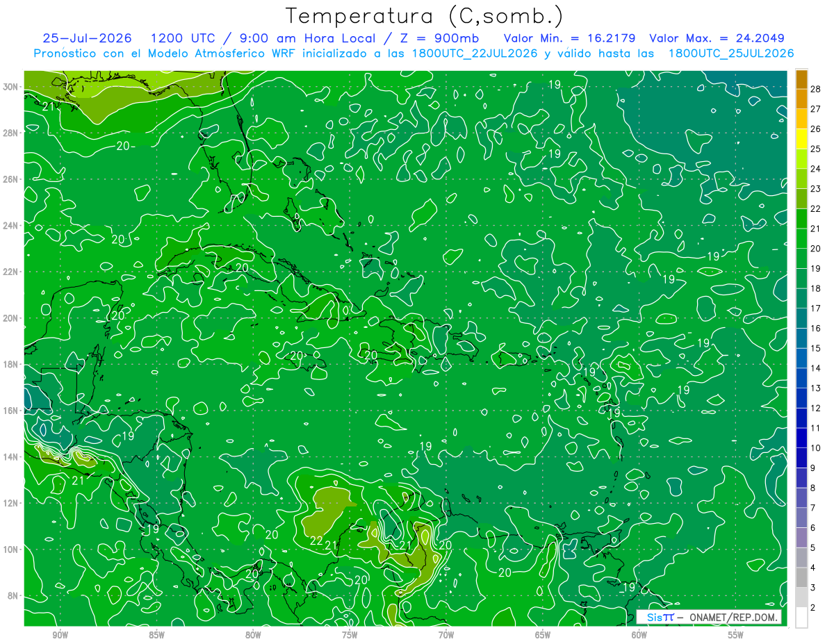
Task: Click legend value '7'
Action: coord(813,508)
